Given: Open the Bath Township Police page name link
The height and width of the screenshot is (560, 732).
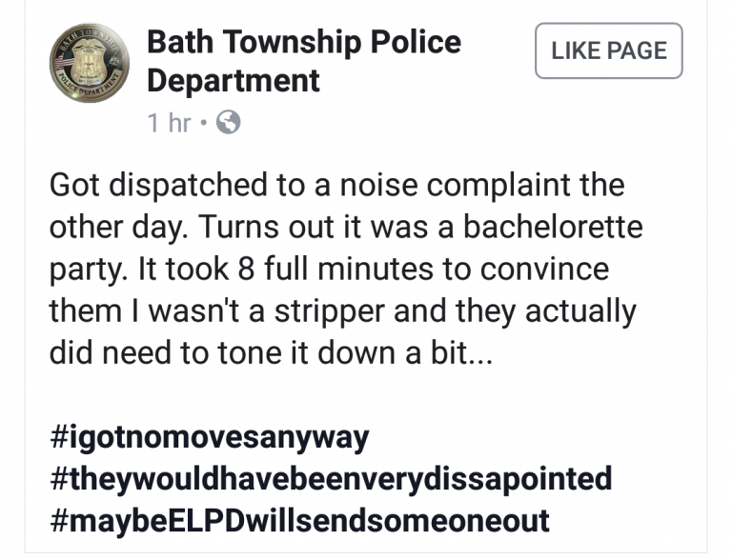Looking at the screenshot, I should 304,61.
